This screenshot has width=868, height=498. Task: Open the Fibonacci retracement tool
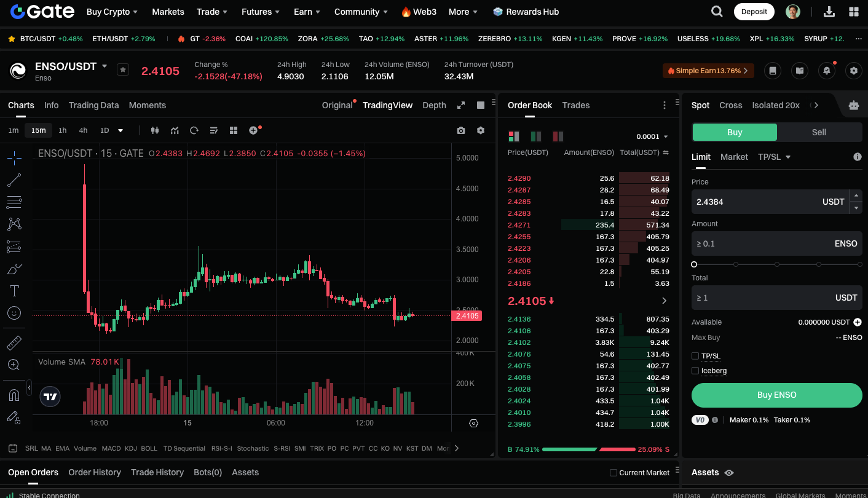(x=14, y=202)
